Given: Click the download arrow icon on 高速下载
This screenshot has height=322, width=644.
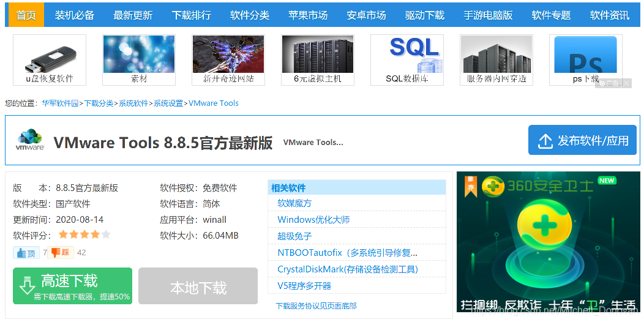Looking at the screenshot, I should pos(27,285).
